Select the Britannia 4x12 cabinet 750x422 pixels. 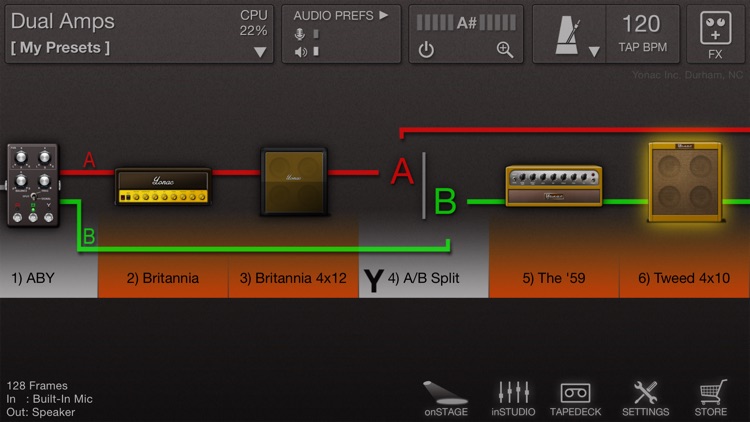pyautogui.click(x=294, y=181)
